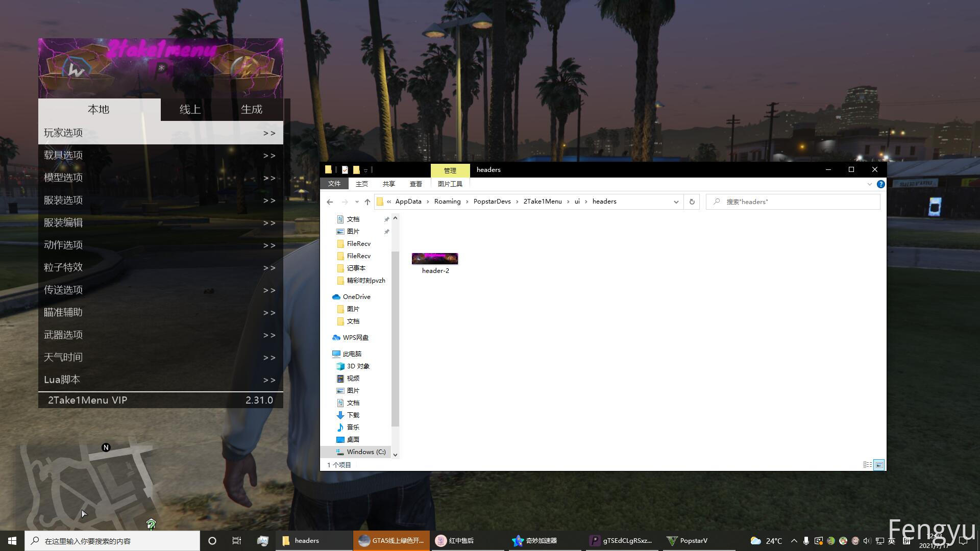The height and width of the screenshot is (551, 980).
Task: Expand the ribbon with the chevron
Action: tap(869, 184)
